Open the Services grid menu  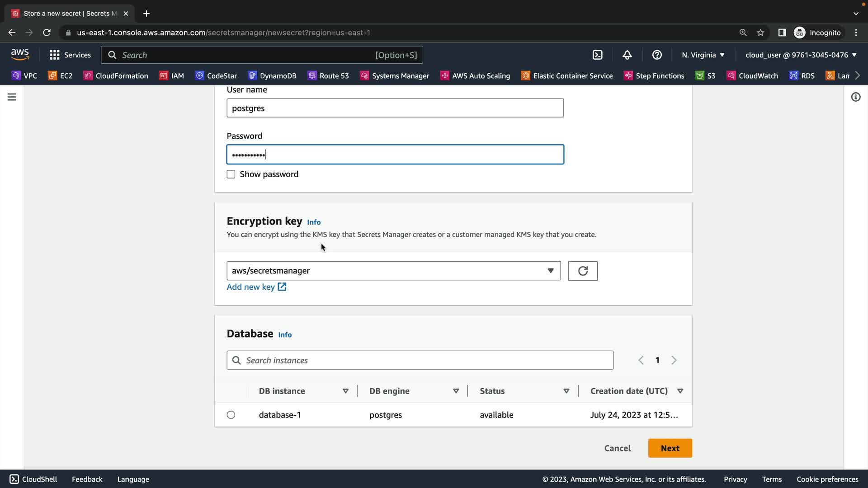[70, 55]
